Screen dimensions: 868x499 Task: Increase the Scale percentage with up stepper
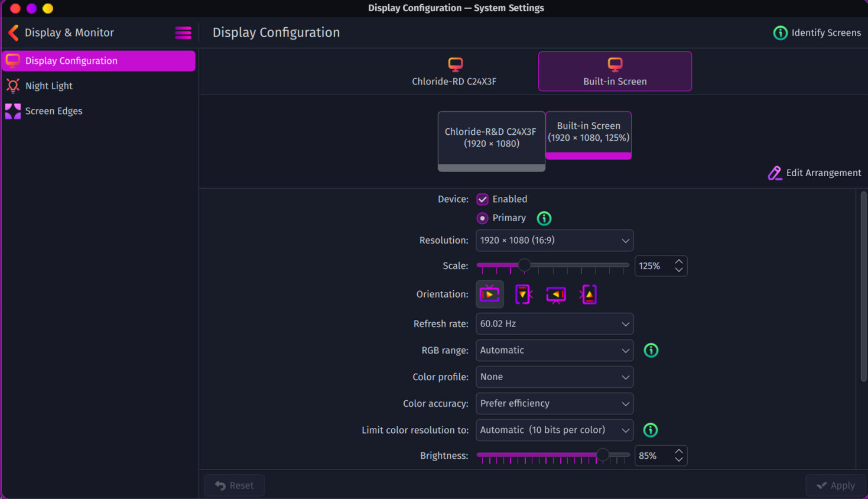[679, 261]
